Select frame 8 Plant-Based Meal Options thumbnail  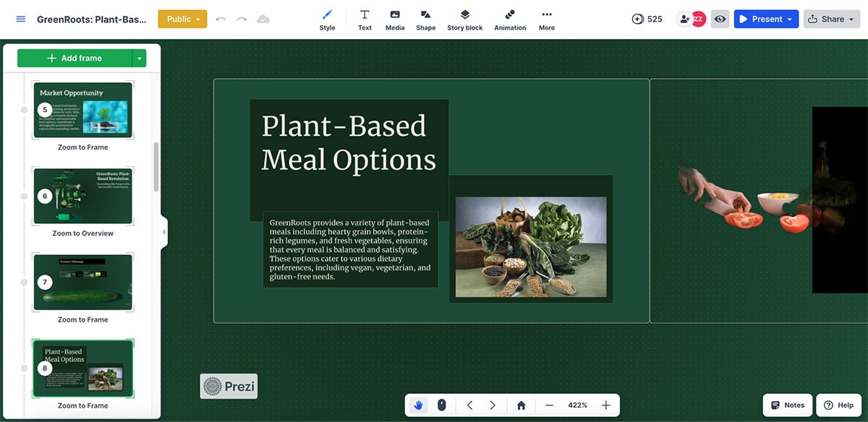click(82, 369)
